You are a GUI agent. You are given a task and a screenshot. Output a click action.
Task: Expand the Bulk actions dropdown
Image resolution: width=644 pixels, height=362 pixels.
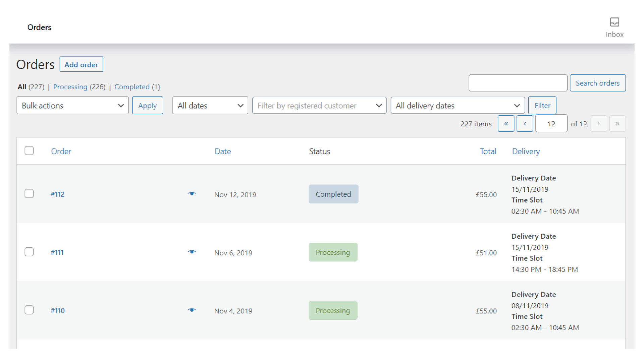tap(72, 105)
